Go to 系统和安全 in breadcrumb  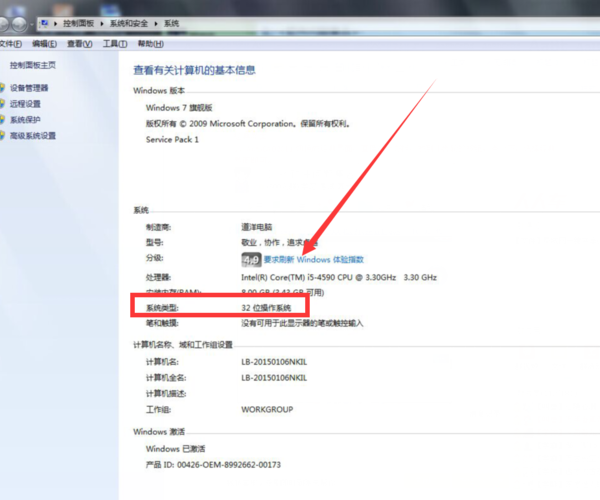(x=129, y=23)
